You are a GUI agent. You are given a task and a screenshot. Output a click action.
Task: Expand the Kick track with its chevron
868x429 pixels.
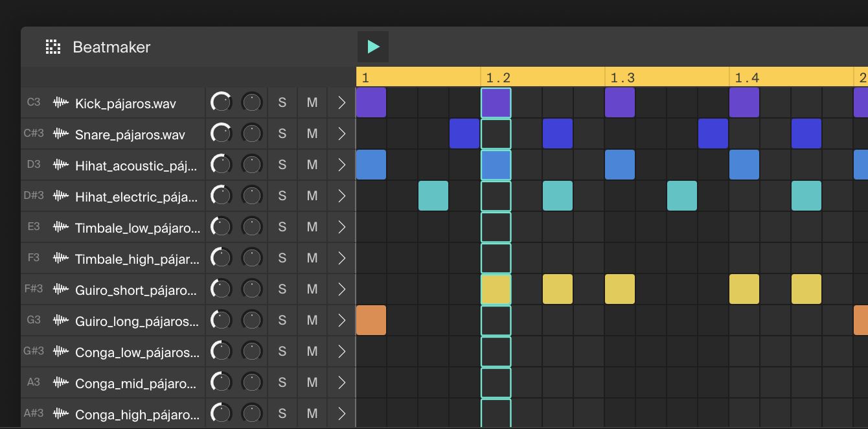coord(341,102)
